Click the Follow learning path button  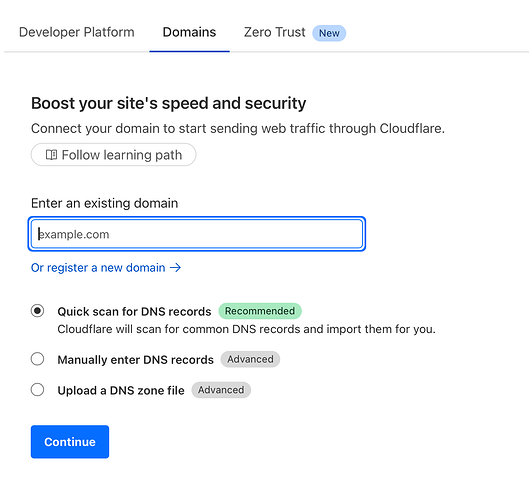click(x=113, y=155)
